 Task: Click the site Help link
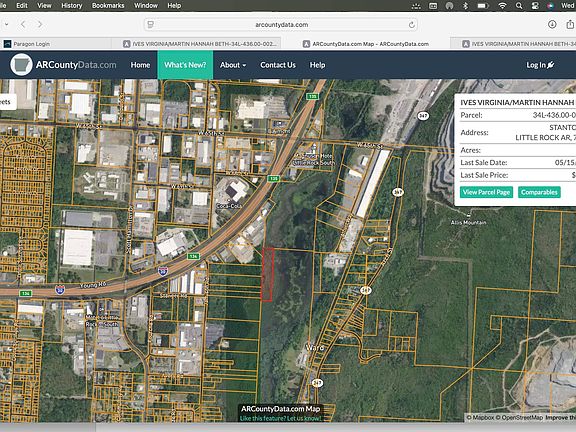pyautogui.click(x=317, y=65)
